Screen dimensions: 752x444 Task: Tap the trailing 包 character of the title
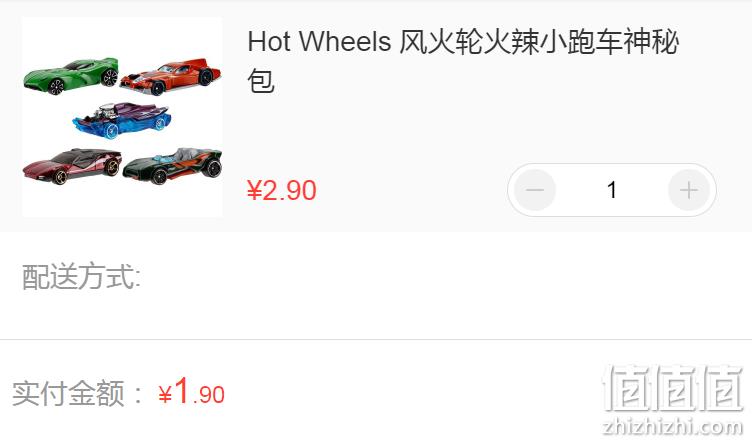(260, 81)
